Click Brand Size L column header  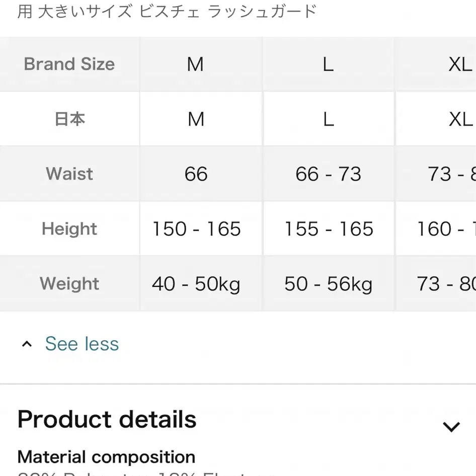pos(328,64)
